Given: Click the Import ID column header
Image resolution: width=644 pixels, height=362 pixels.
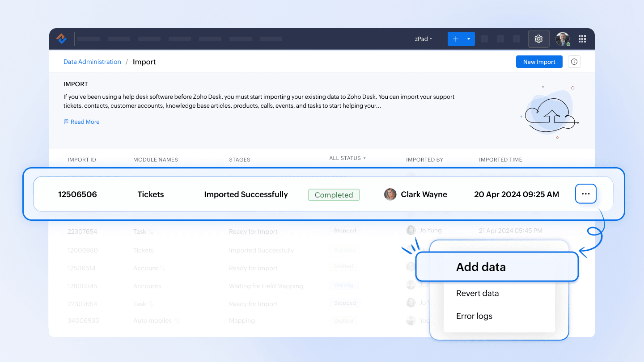Looking at the screenshot, I should click(82, 160).
